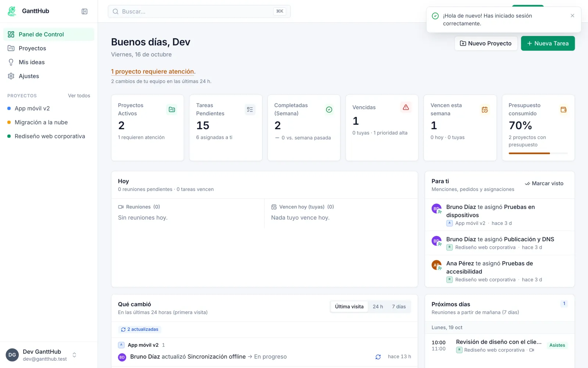This screenshot has width=588, height=368.
Task: Collapse the sidebar with the panel icon
Action: point(85,11)
